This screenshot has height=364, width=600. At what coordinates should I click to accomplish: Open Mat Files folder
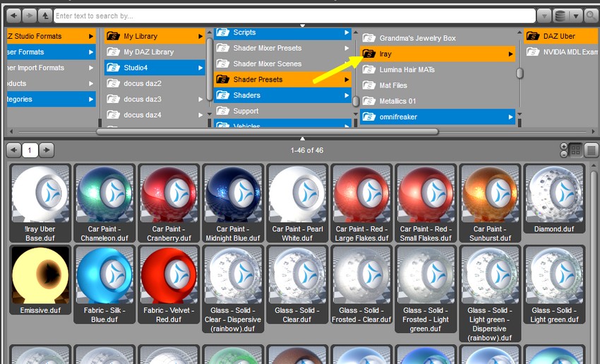click(x=438, y=85)
